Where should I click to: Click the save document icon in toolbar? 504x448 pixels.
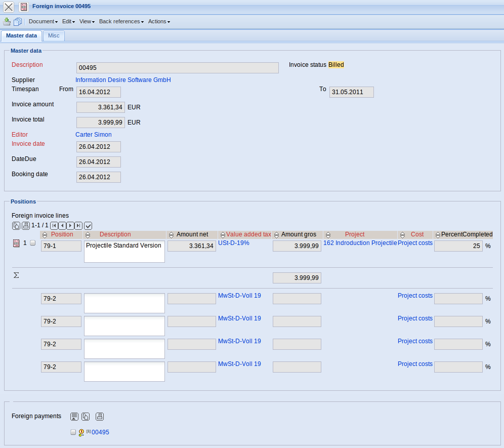(7, 22)
